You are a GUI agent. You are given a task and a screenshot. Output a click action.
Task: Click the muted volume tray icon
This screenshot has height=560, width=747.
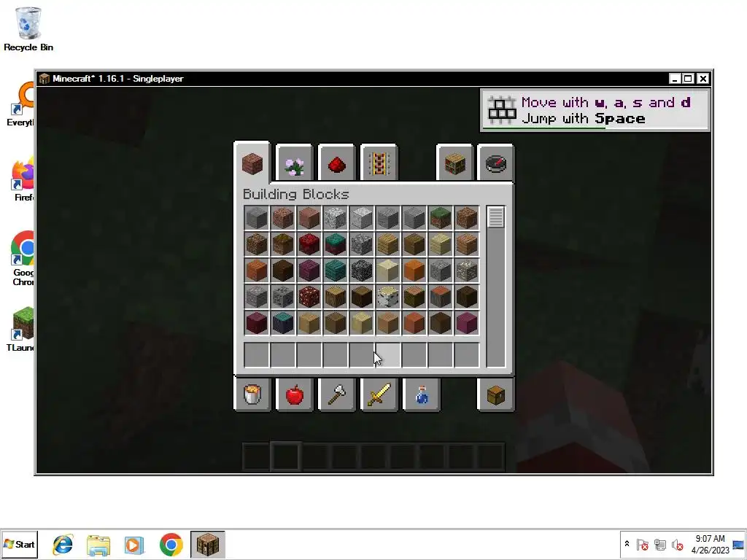tap(677, 544)
